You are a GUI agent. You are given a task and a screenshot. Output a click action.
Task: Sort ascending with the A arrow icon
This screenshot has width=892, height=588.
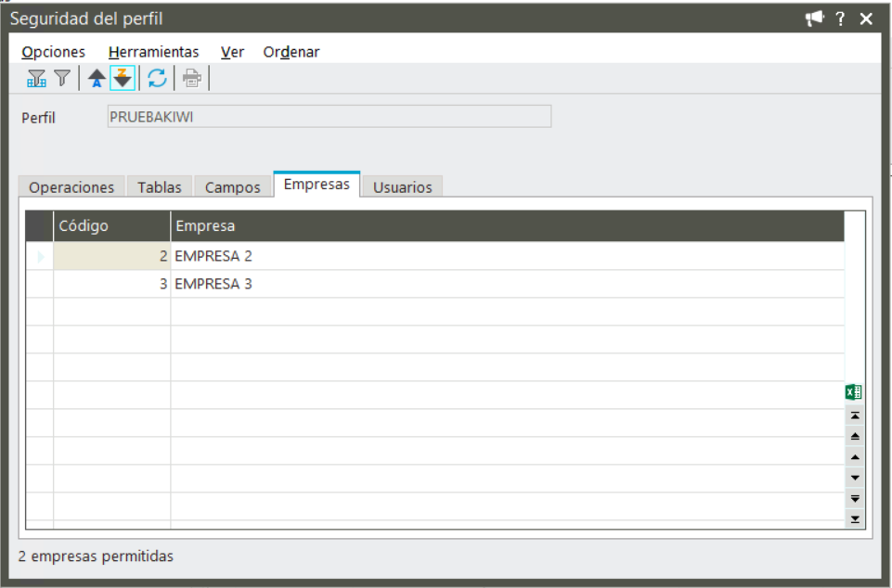pos(97,79)
